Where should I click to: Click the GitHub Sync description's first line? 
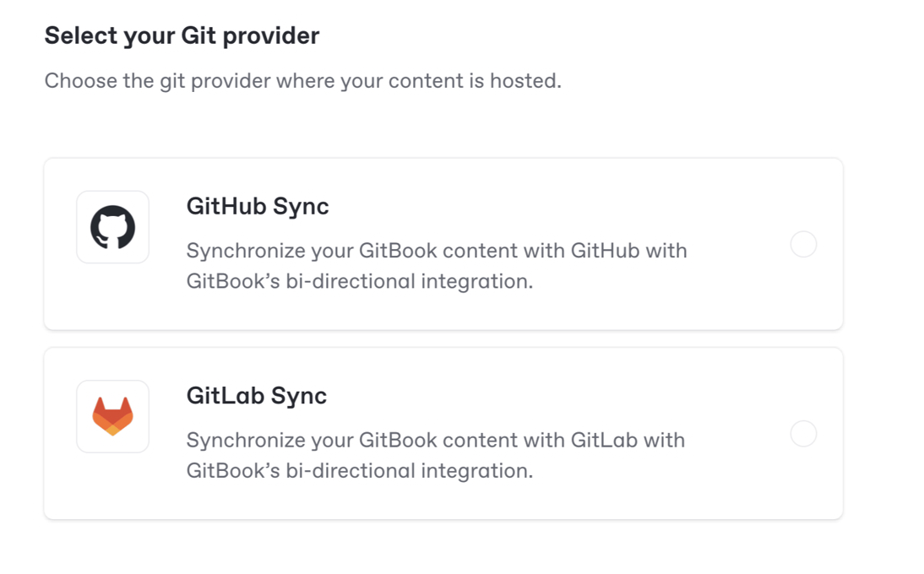pyautogui.click(x=437, y=251)
